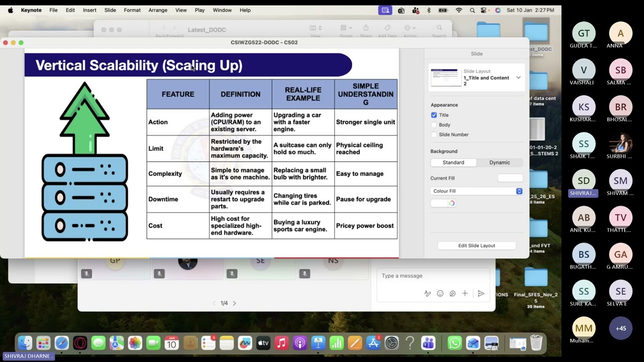644x362 pixels.
Task: Click the Keynote Dock icon
Action: tap(318, 343)
